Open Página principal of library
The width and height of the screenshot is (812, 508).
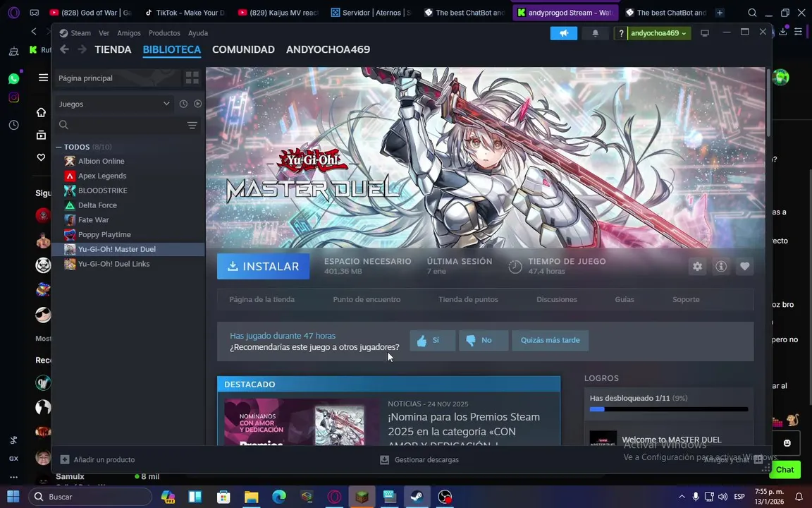[118, 78]
